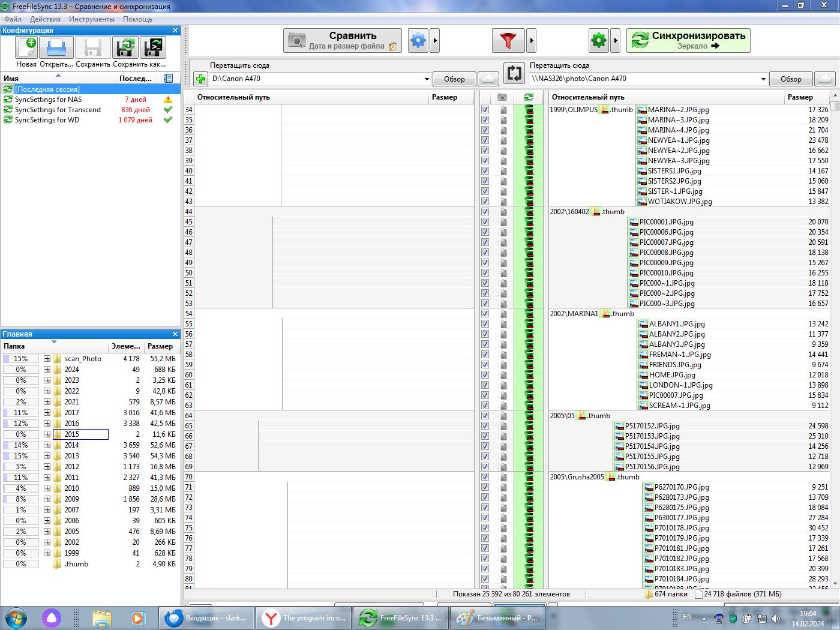This screenshot has height=630, width=840.
Task: Open right folder path dropdown
Action: 763,79
